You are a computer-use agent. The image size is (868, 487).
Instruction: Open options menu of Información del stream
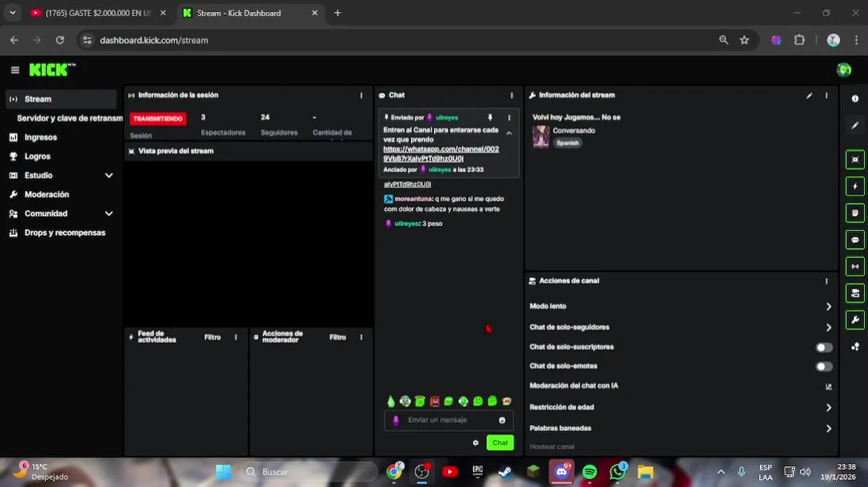(x=826, y=95)
